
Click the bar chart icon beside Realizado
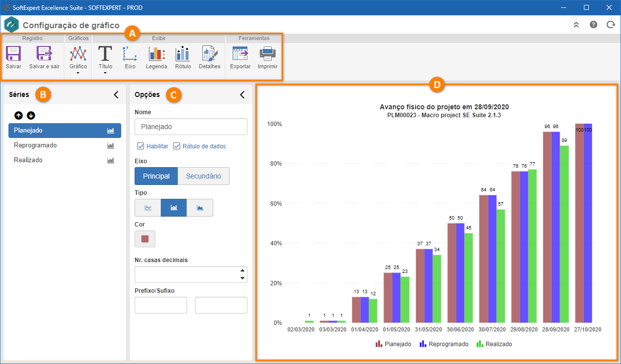(111, 160)
